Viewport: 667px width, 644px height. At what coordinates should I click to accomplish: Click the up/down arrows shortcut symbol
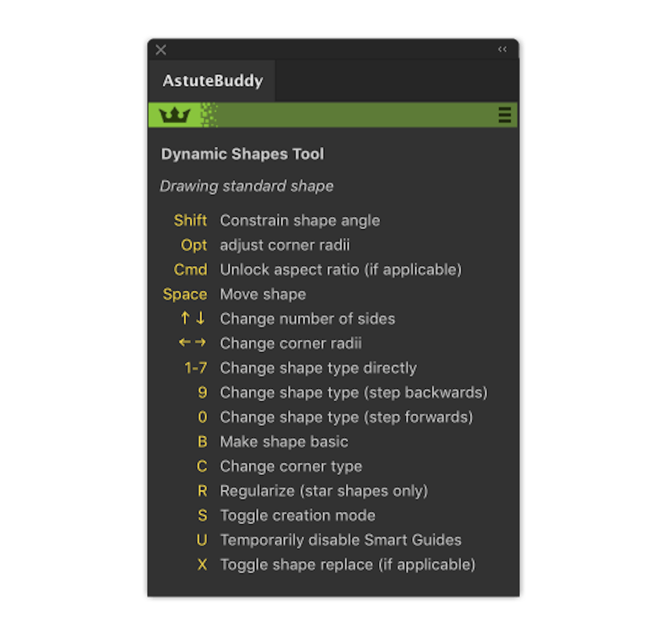pyautogui.click(x=192, y=318)
